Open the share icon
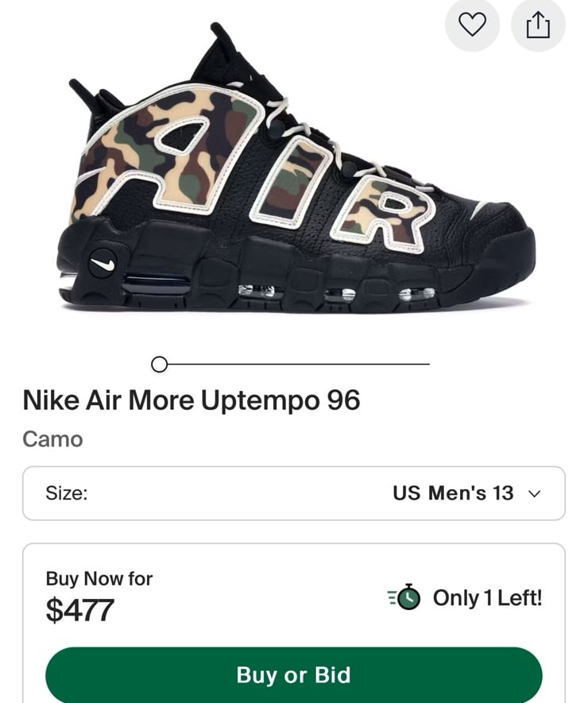Screen dimensions: 588x703 click(538, 25)
